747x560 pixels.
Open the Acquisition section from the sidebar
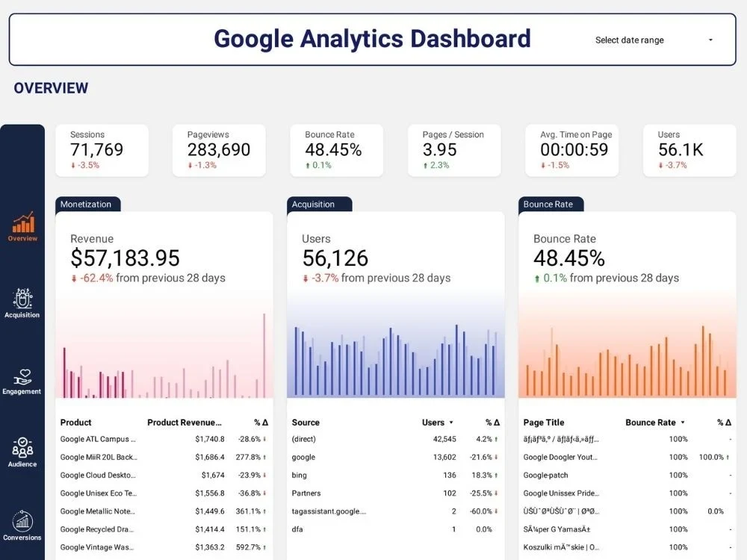click(x=22, y=302)
